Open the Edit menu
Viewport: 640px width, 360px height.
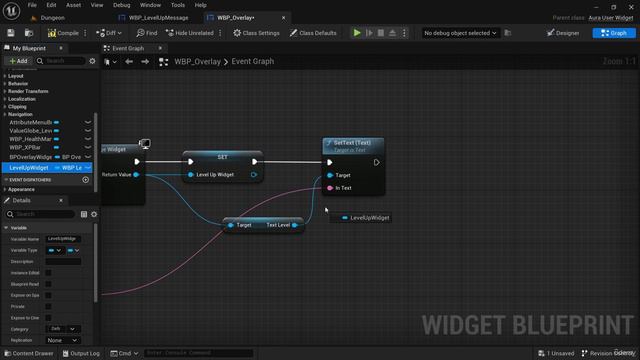pyautogui.click(x=51, y=5)
